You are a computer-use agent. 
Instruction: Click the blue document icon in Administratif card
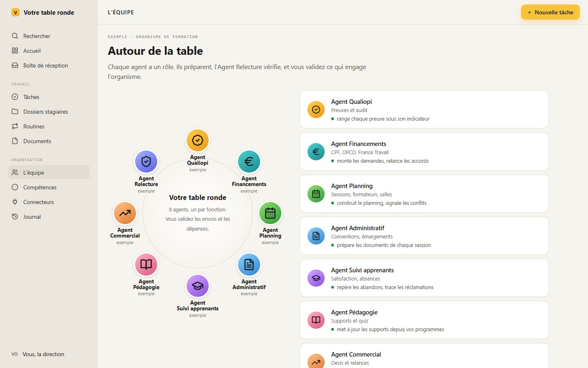(x=316, y=236)
